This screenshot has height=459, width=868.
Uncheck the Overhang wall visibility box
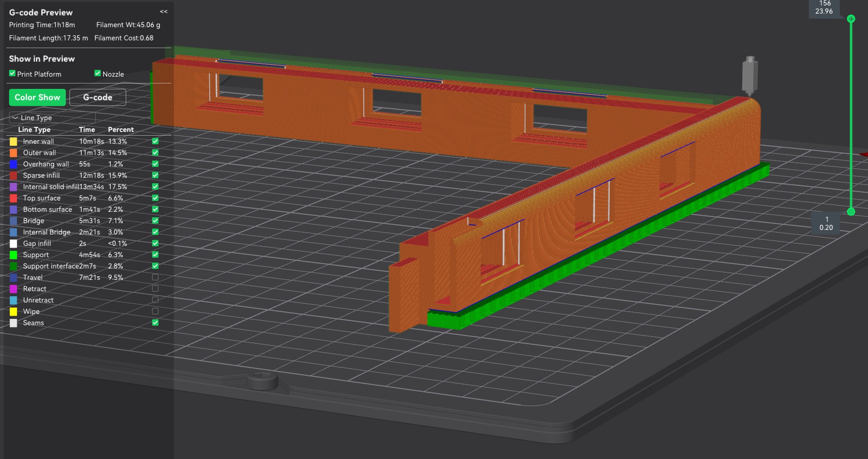tap(155, 164)
